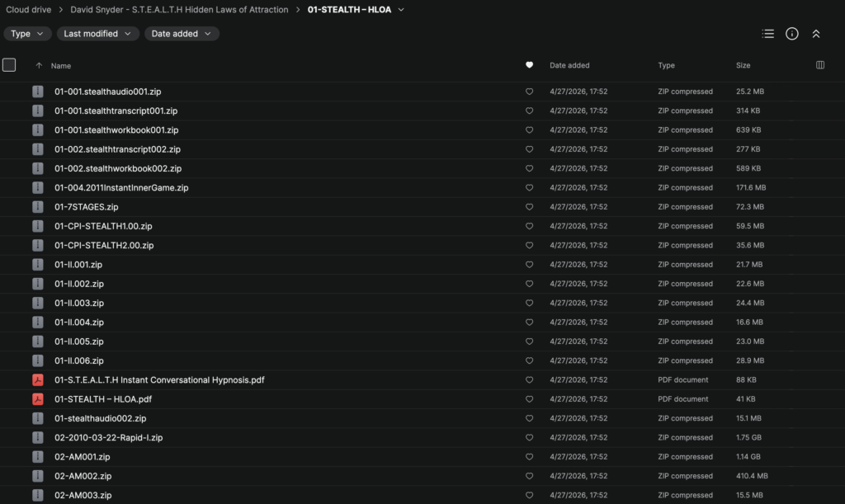This screenshot has height=504, width=845.
Task: Click the 171.6 MB size value
Action: click(751, 187)
